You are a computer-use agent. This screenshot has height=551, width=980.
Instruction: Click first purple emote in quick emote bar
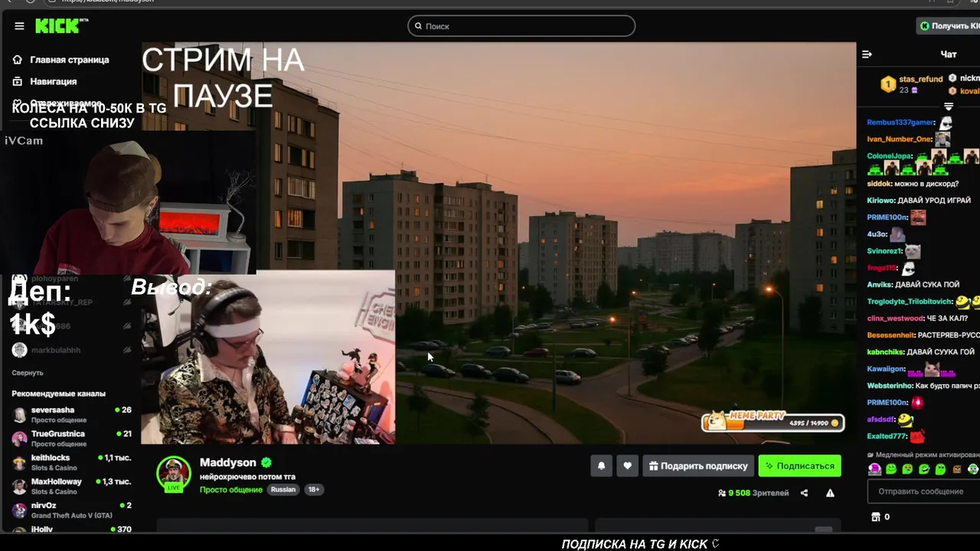click(874, 468)
